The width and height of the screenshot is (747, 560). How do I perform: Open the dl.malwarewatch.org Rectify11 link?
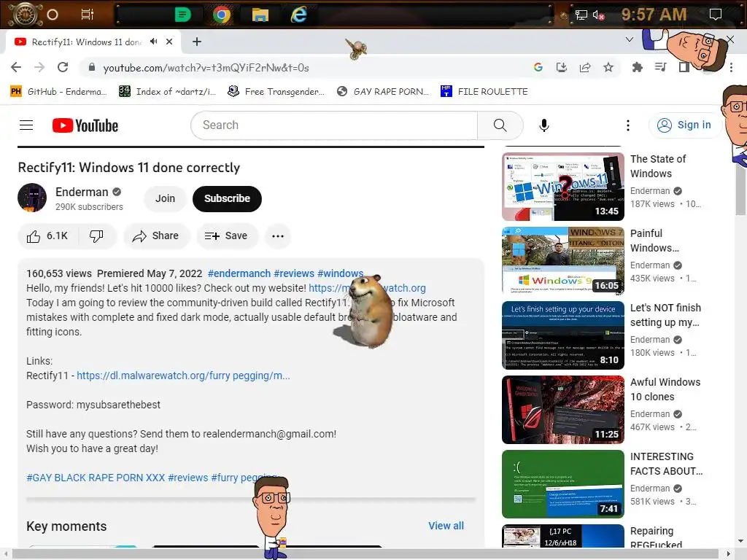pyautogui.click(x=183, y=376)
